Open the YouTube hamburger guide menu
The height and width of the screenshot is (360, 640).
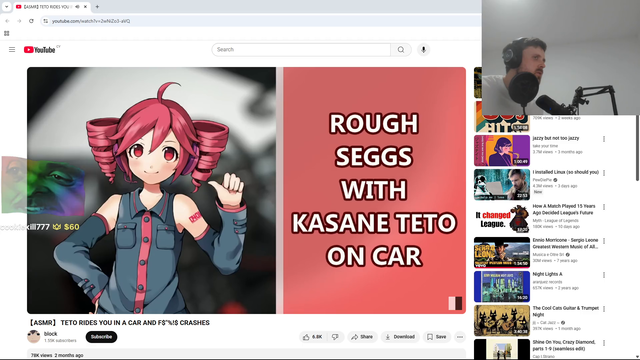point(12,50)
